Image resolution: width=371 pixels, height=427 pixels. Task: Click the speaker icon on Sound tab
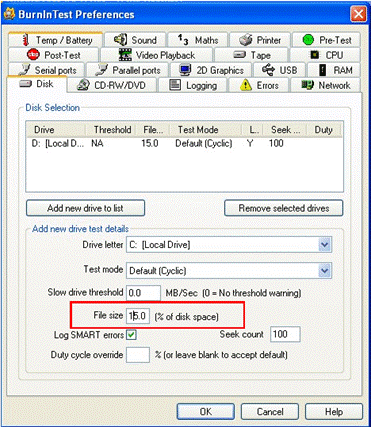(x=120, y=40)
